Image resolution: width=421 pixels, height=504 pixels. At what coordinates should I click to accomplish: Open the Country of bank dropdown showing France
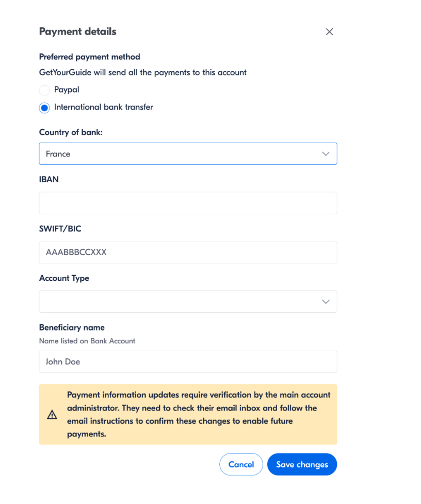point(188,154)
